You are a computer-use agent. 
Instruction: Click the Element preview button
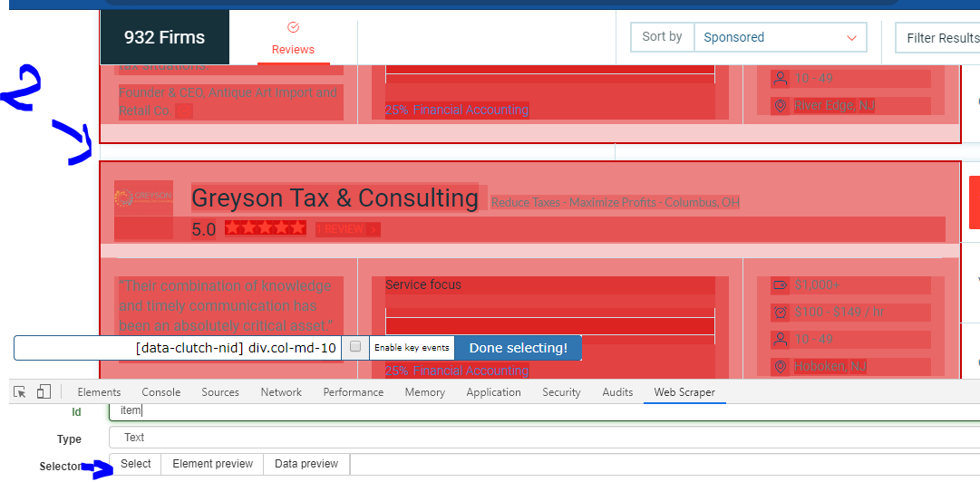tap(212, 464)
